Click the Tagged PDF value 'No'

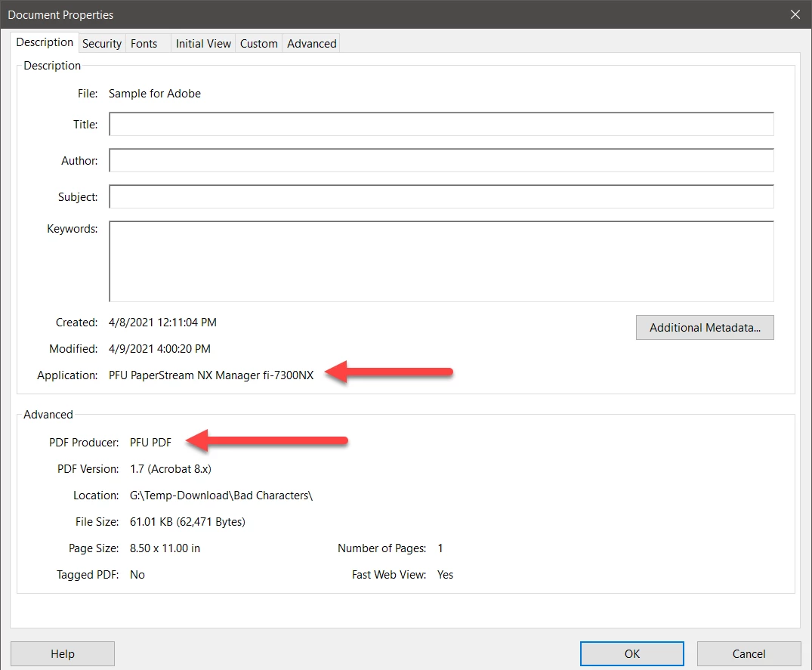pos(137,575)
